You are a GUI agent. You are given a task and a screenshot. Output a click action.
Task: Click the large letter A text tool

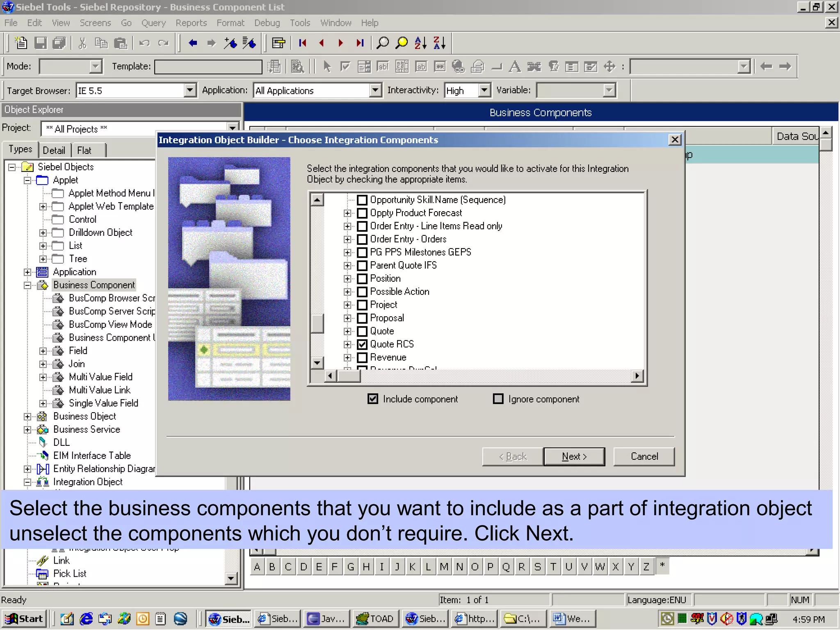[515, 66]
